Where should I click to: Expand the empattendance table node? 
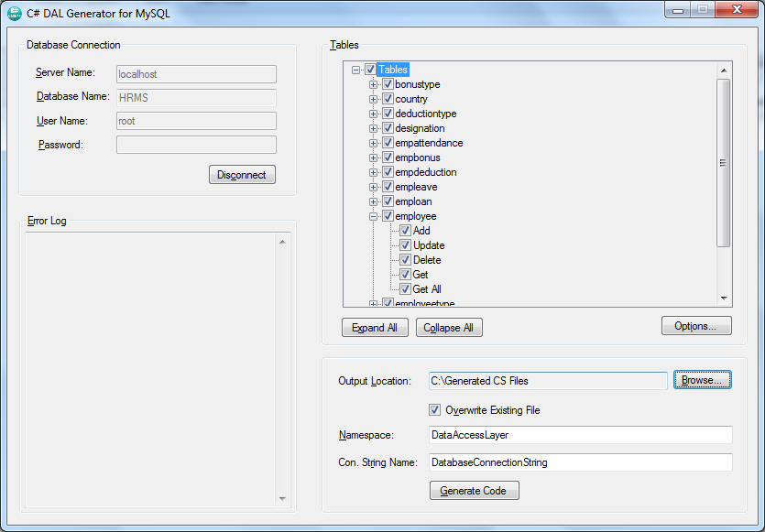[372, 143]
